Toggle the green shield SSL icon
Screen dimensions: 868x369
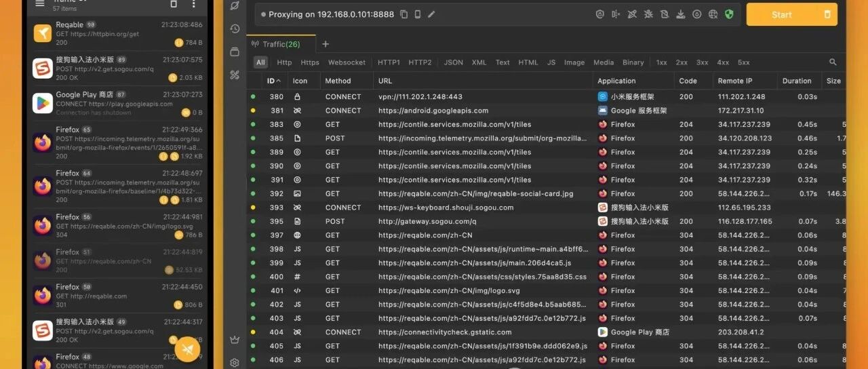click(729, 14)
